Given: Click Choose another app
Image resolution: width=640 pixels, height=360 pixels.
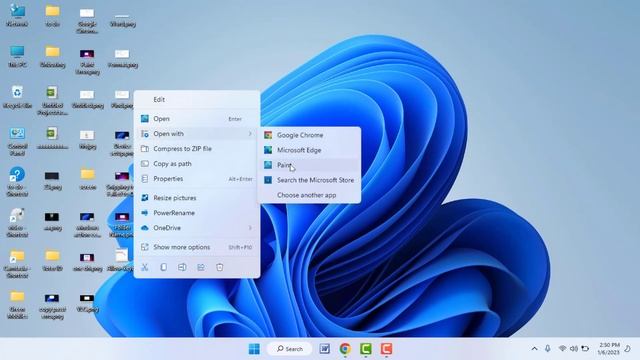Looking at the screenshot, I should 309,195.
